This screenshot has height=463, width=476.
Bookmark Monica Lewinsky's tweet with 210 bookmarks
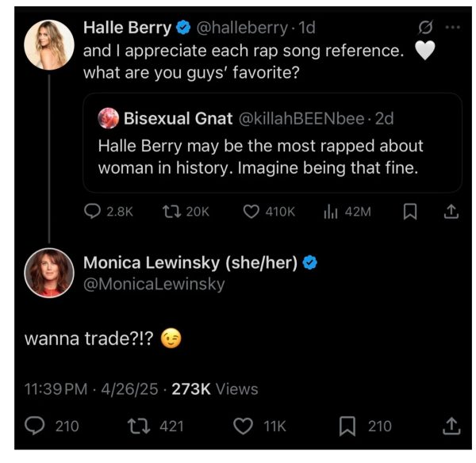tap(347, 427)
